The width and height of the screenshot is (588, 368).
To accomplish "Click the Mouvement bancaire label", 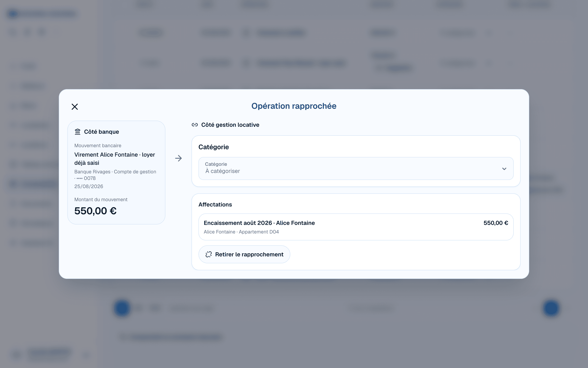I will pyautogui.click(x=98, y=146).
